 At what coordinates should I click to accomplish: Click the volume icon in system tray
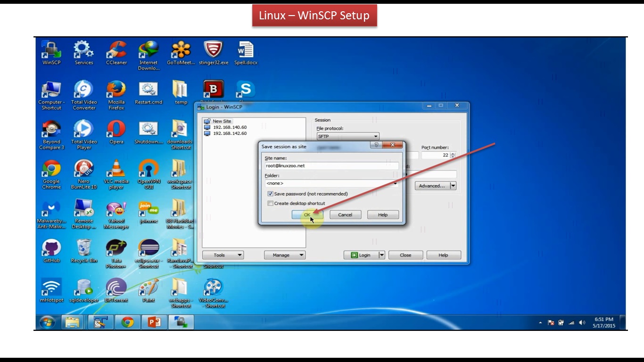[x=582, y=323]
